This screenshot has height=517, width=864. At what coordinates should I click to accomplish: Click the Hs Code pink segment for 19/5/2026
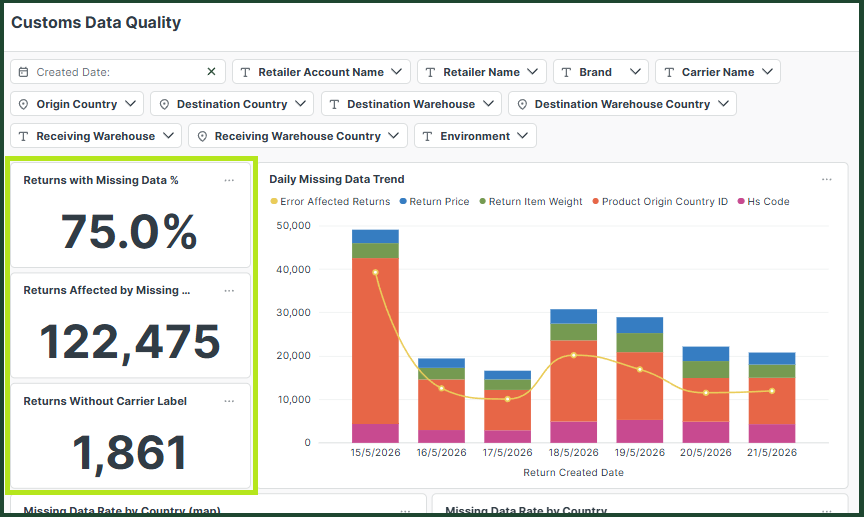640,432
